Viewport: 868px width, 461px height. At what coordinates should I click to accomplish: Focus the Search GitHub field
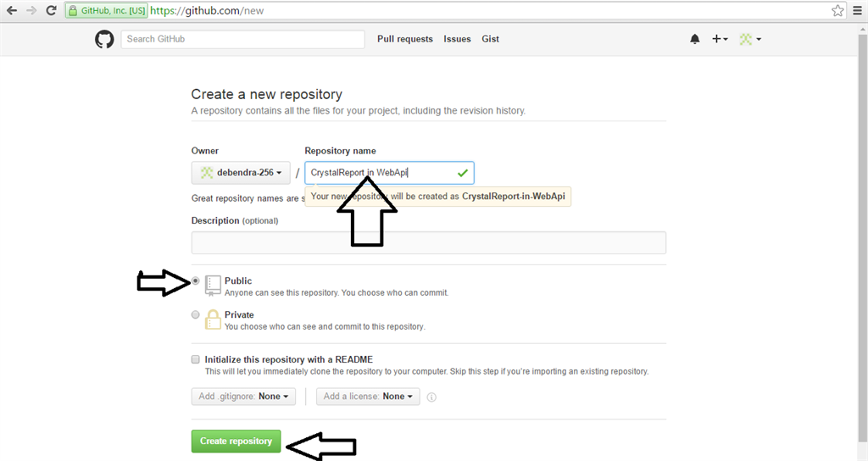(x=242, y=39)
